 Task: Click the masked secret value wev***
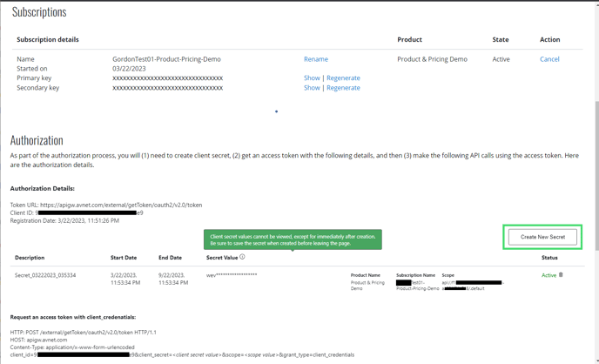coord(232,275)
